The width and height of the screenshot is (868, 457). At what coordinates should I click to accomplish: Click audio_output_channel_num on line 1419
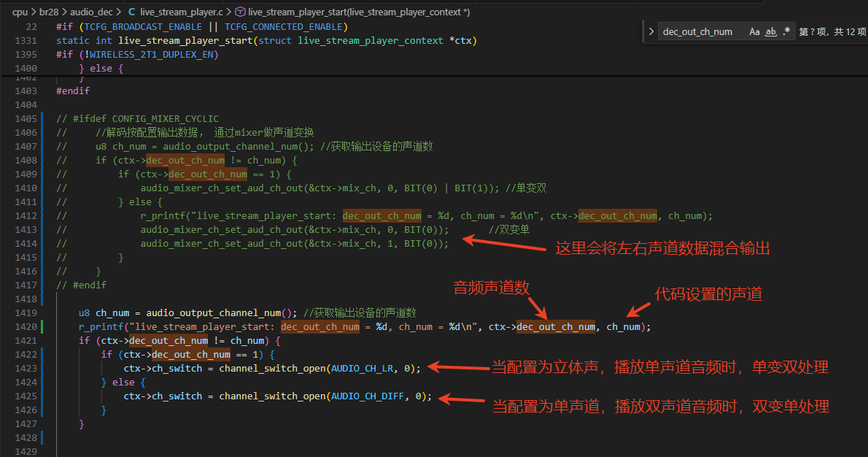click(x=214, y=313)
